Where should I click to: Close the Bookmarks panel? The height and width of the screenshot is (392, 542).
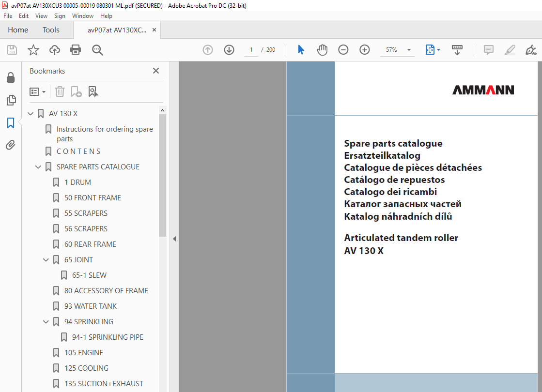pos(156,71)
